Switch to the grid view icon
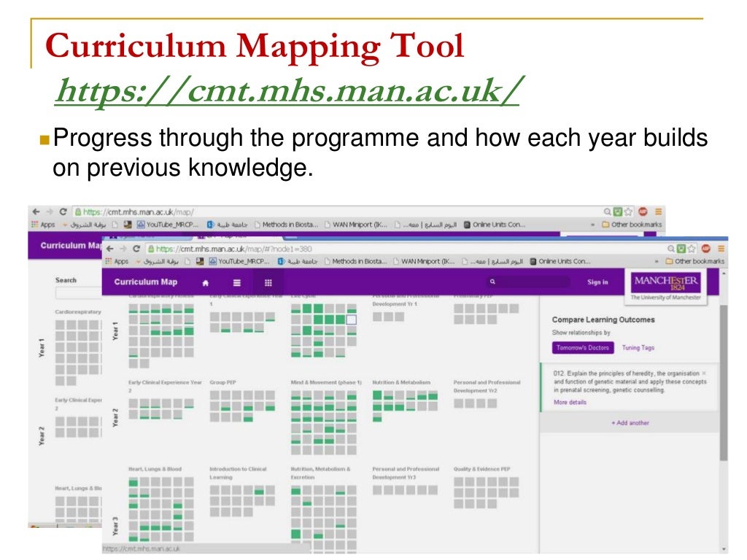Viewport: 747px width, 560px height. [x=268, y=283]
